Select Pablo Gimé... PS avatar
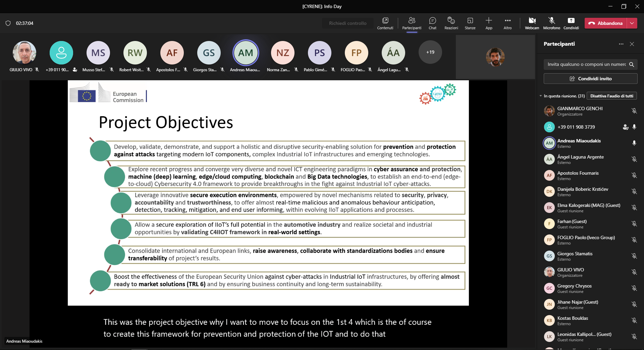This screenshot has height=350, width=644. 320,53
